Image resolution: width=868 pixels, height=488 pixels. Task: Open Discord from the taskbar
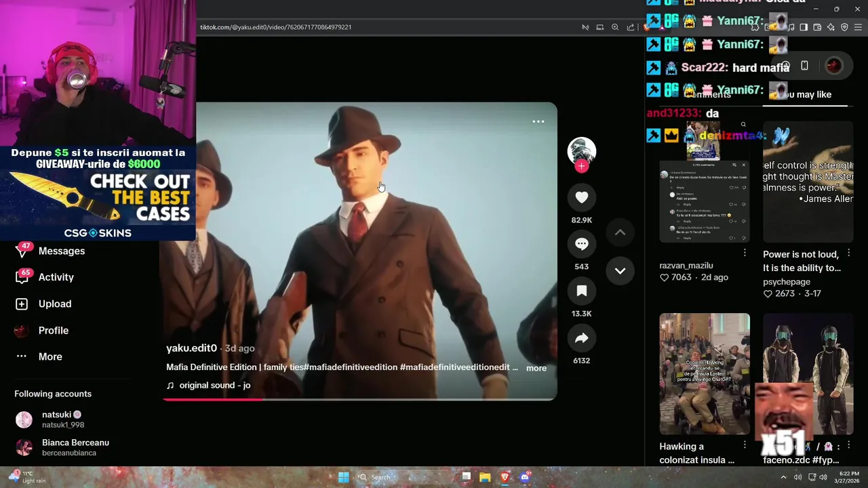coord(524,477)
